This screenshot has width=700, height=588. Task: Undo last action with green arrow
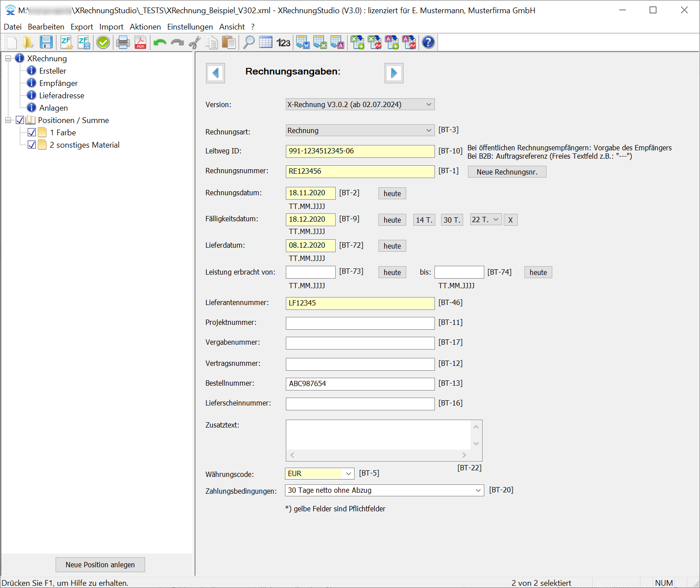(x=160, y=43)
